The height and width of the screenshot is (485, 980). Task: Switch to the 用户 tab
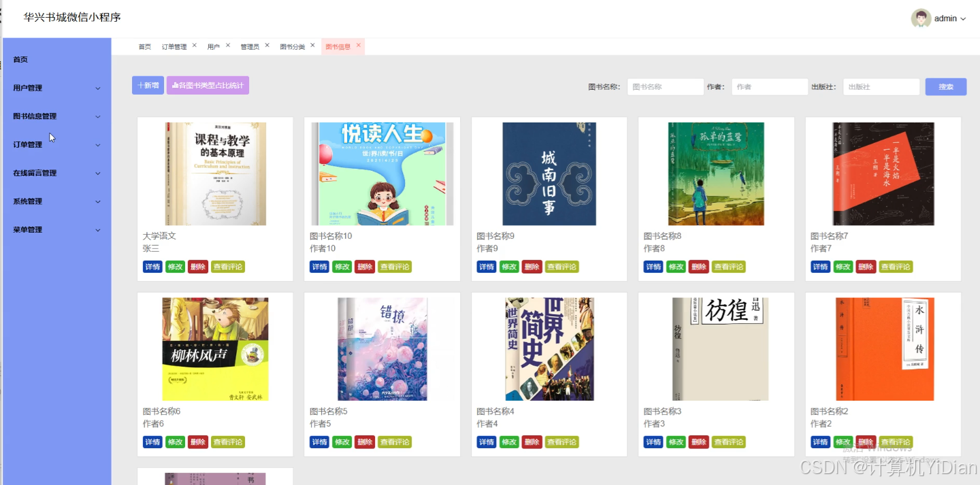[x=214, y=47]
